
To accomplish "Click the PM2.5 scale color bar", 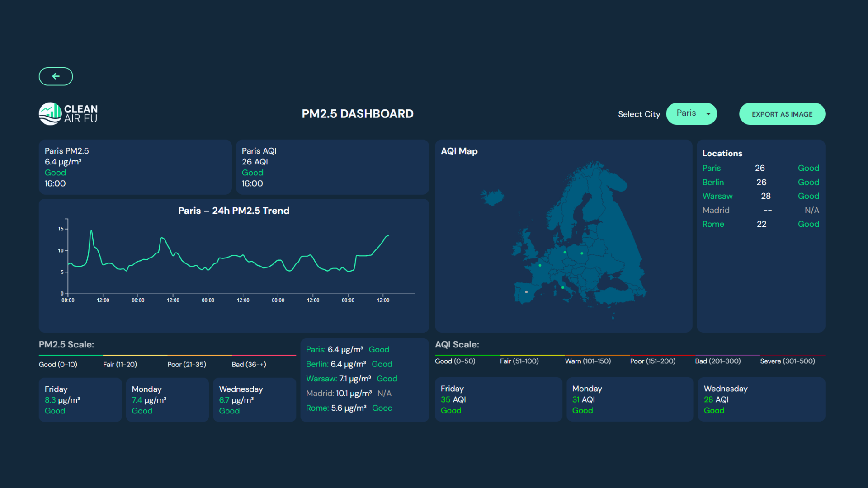I will point(167,356).
